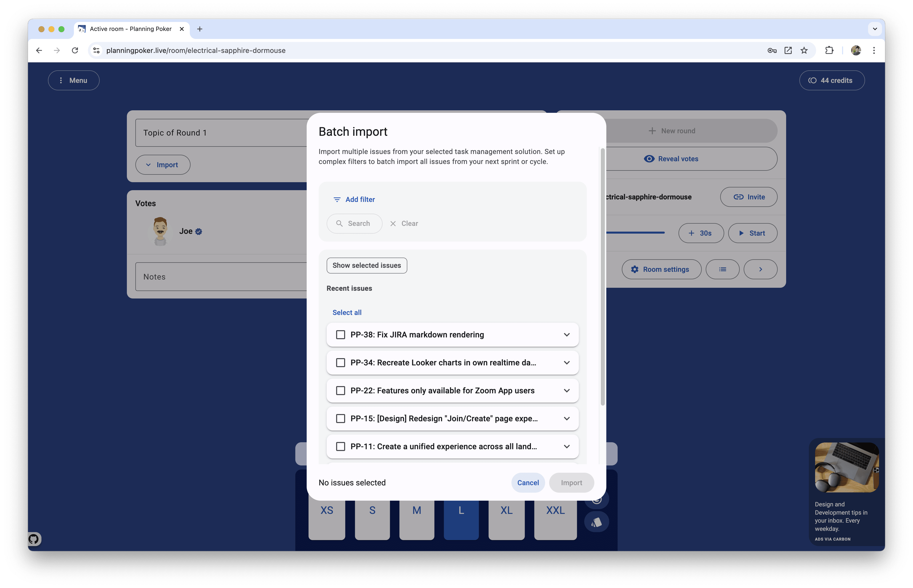
Task: Close the Active room tab
Action: click(x=182, y=29)
